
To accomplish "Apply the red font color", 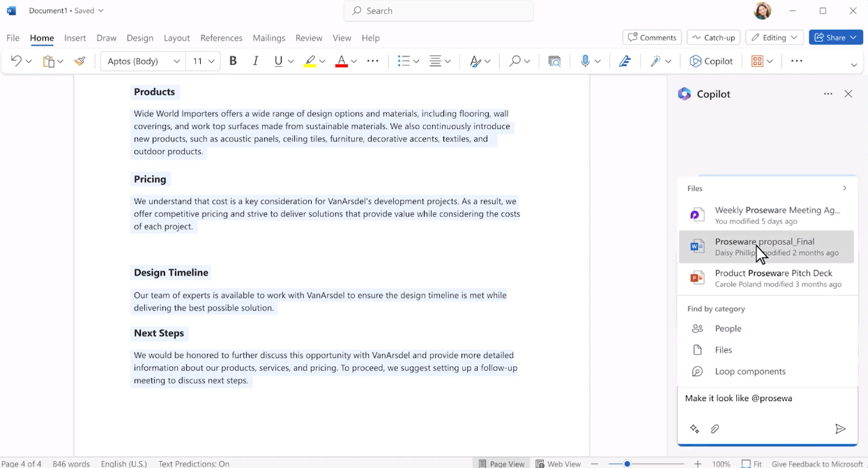I will click(x=341, y=61).
